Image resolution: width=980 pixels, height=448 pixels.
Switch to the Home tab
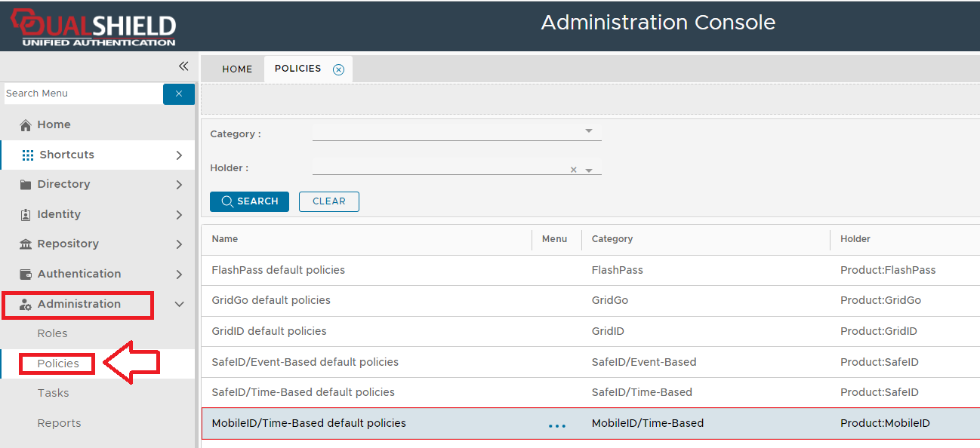[237, 69]
